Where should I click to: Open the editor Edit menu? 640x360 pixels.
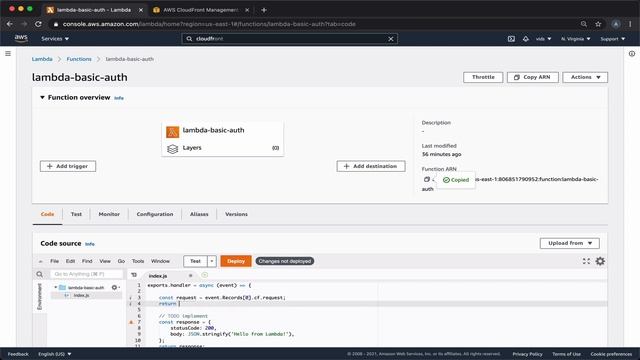pyautogui.click(x=71, y=261)
